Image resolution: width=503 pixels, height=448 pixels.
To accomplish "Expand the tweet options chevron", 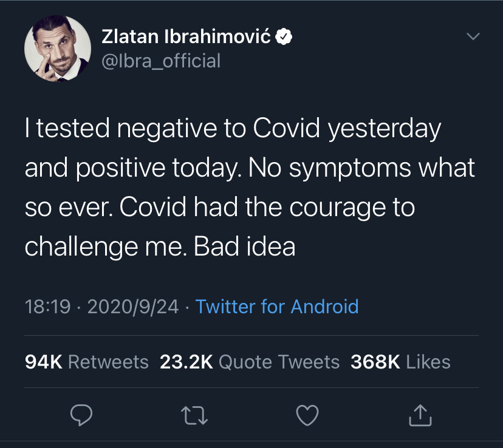I will pyautogui.click(x=472, y=37).
